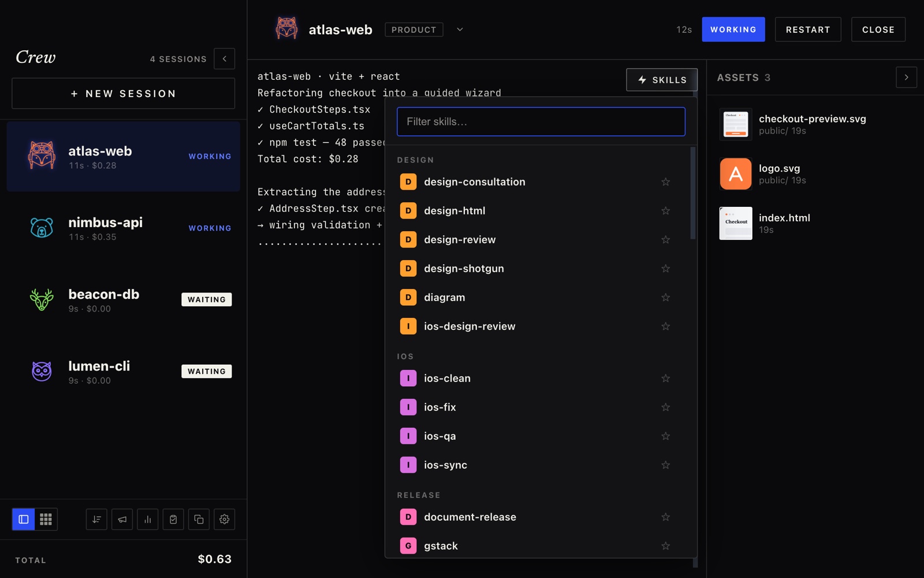Viewport: 924px width, 578px height.
Task: Click the nimbus-api bear avatar icon
Action: click(x=42, y=228)
